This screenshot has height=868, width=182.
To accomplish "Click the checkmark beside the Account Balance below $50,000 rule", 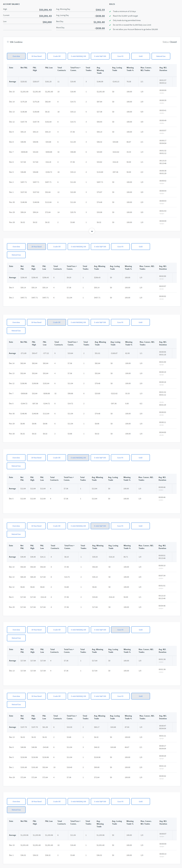I will tap(110, 29).
